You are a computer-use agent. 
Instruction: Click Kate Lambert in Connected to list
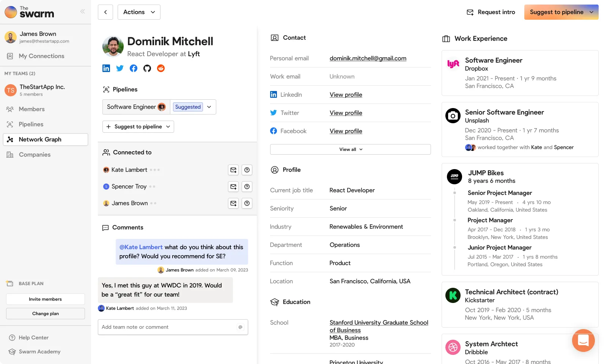click(x=129, y=170)
